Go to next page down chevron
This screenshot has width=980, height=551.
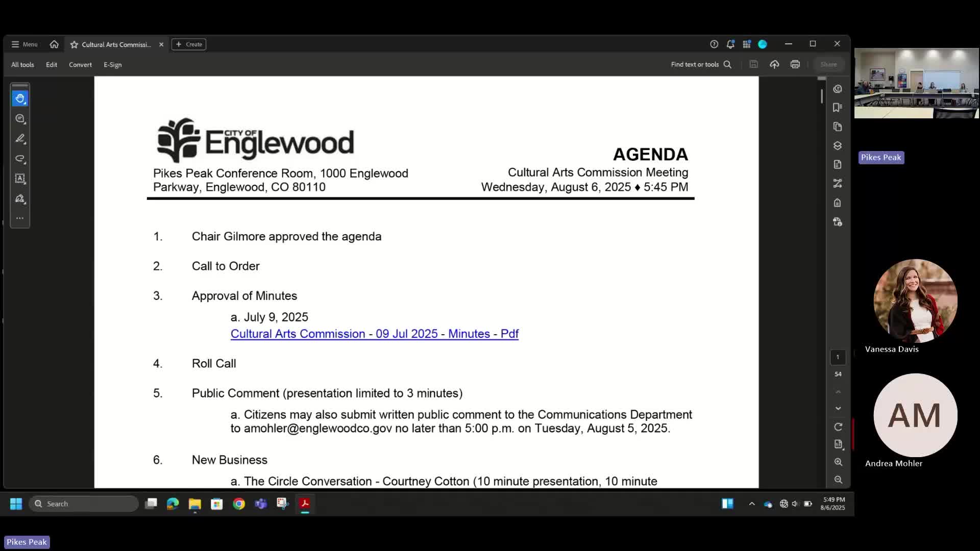coord(838,408)
